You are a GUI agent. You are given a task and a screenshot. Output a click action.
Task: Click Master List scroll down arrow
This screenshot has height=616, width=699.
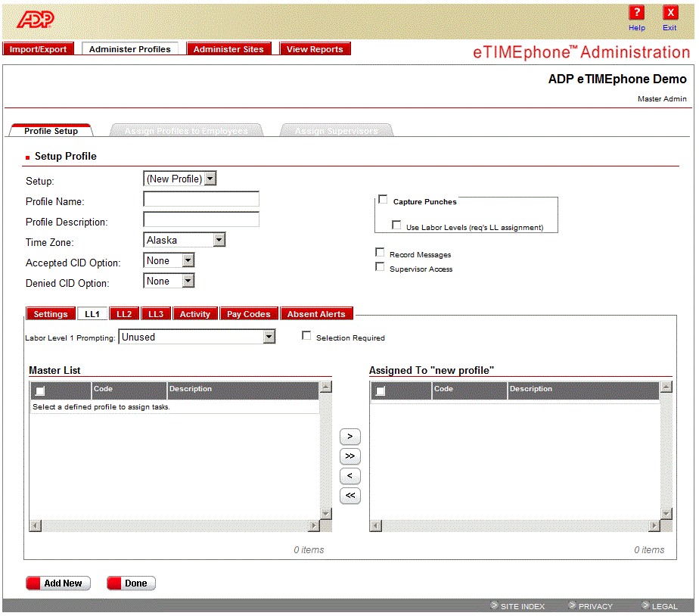point(326,514)
